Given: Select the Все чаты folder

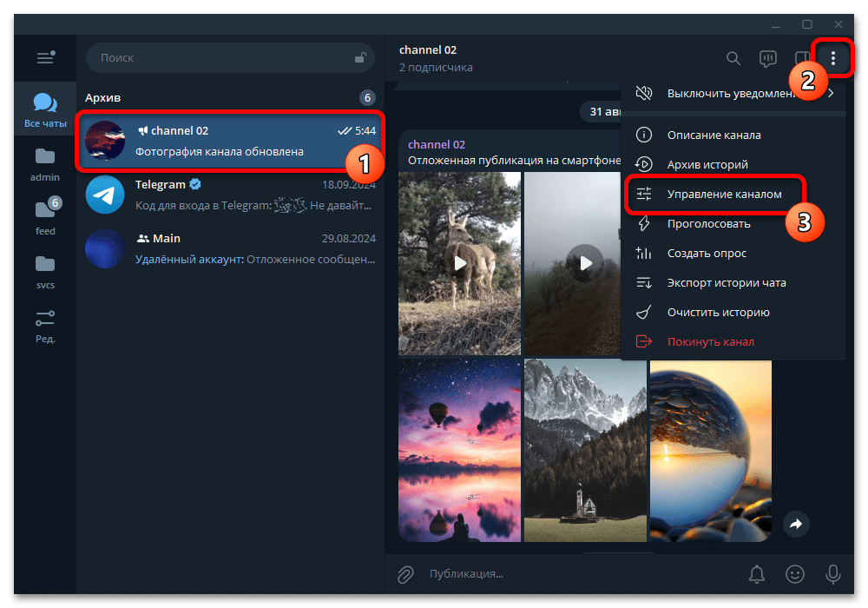Looking at the screenshot, I should (x=45, y=109).
